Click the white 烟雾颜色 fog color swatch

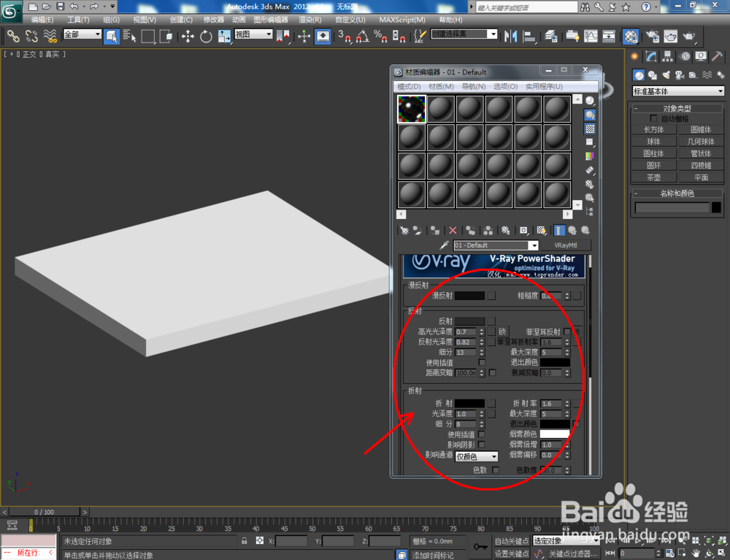[x=555, y=434]
